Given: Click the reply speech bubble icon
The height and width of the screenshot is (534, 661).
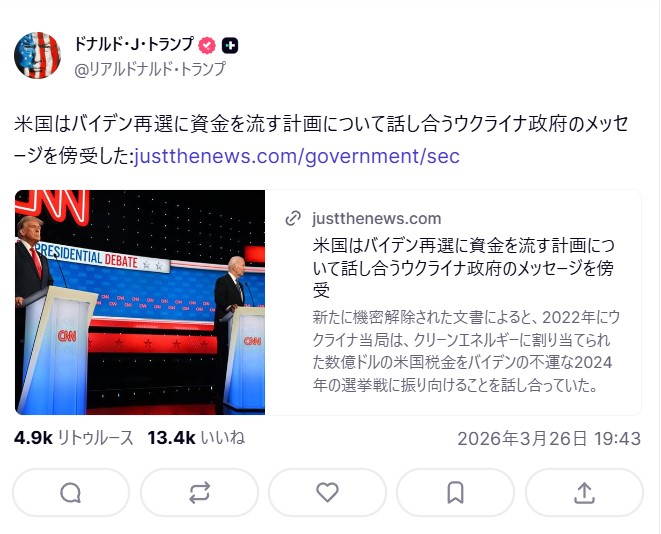Looking at the screenshot, I should click(70, 492).
